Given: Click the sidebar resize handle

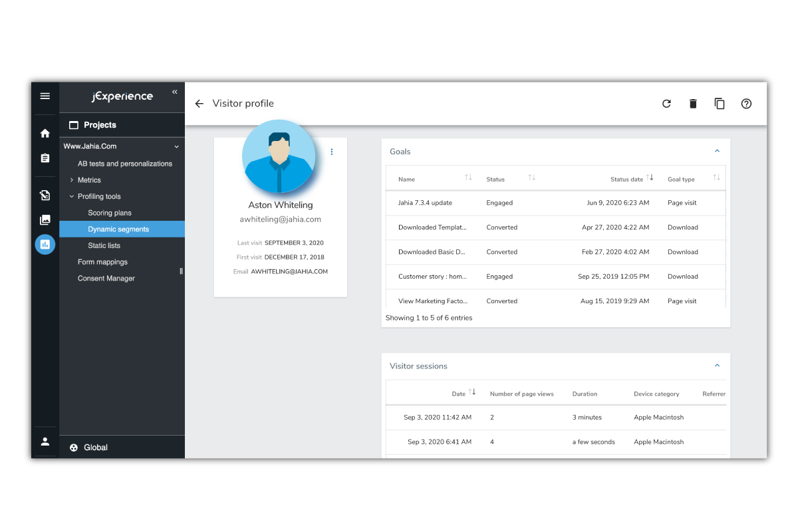Looking at the screenshot, I should 182,271.
